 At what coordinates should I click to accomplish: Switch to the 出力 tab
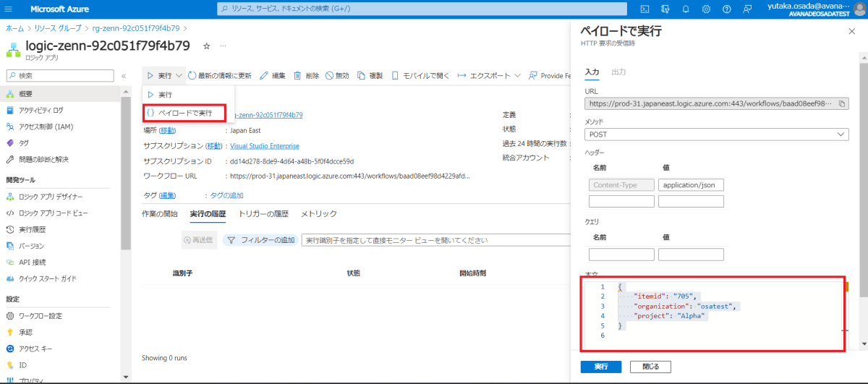(618, 72)
